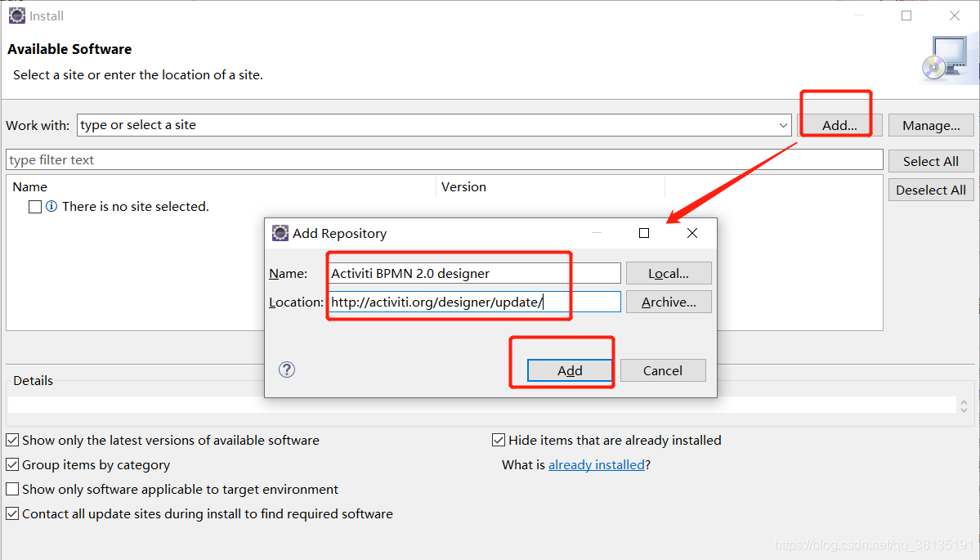Toggle 'Contact all update sites during install'

point(12,513)
